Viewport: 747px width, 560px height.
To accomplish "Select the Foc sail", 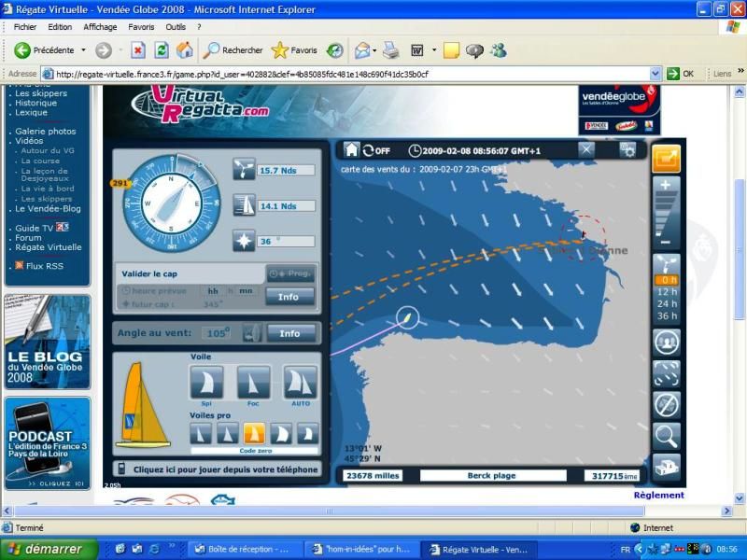I will pos(253,382).
